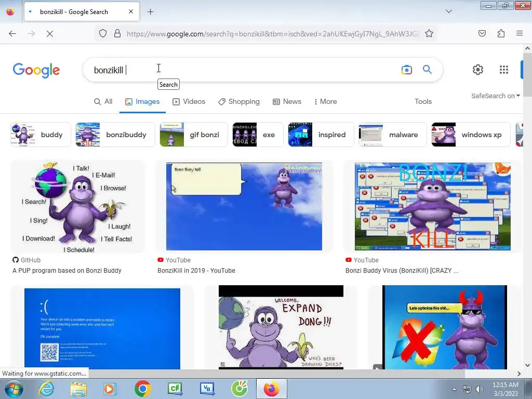Click the address bar URL

coord(273,34)
